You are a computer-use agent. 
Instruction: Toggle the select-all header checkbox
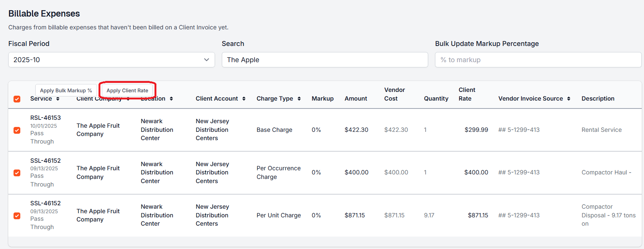[x=17, y=99]
